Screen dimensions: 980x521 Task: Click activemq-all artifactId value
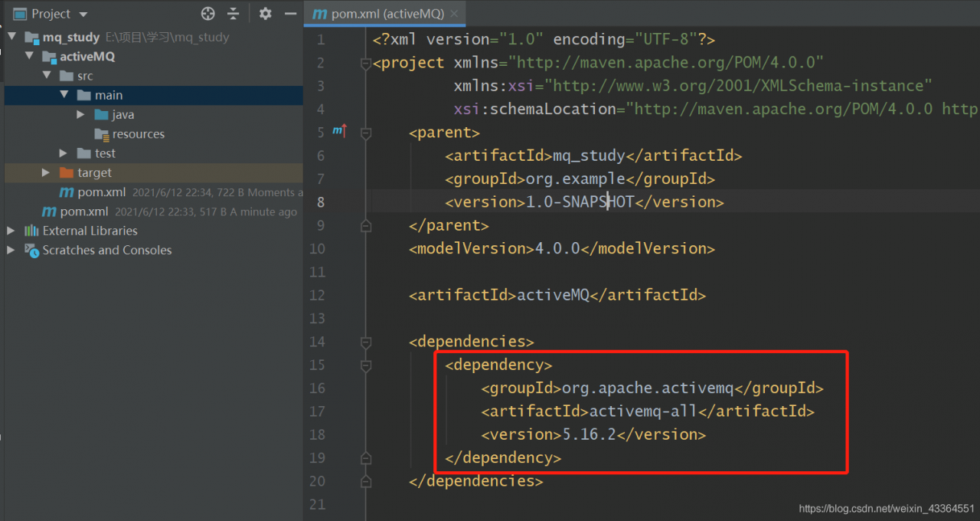point(642,411)
